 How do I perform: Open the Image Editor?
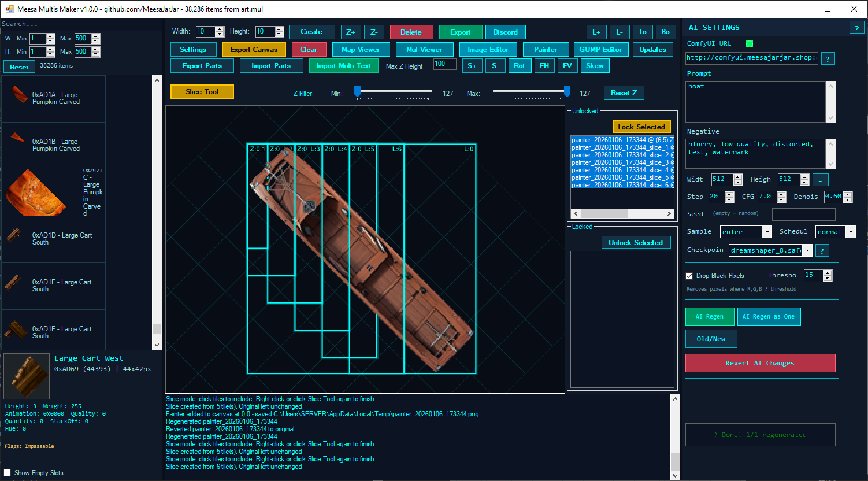[x=488, y=50]
